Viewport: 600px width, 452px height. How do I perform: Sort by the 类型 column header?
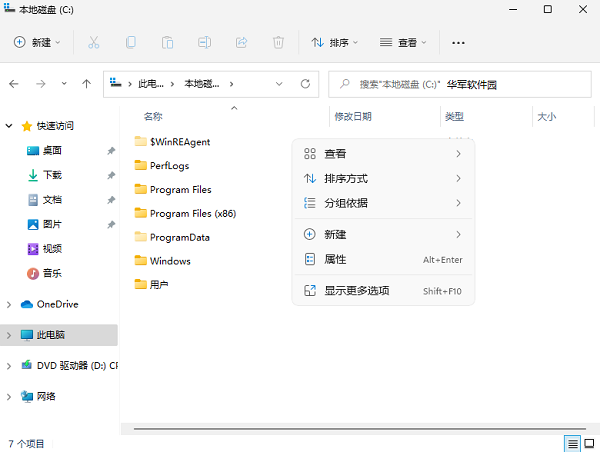click(454, 116)
